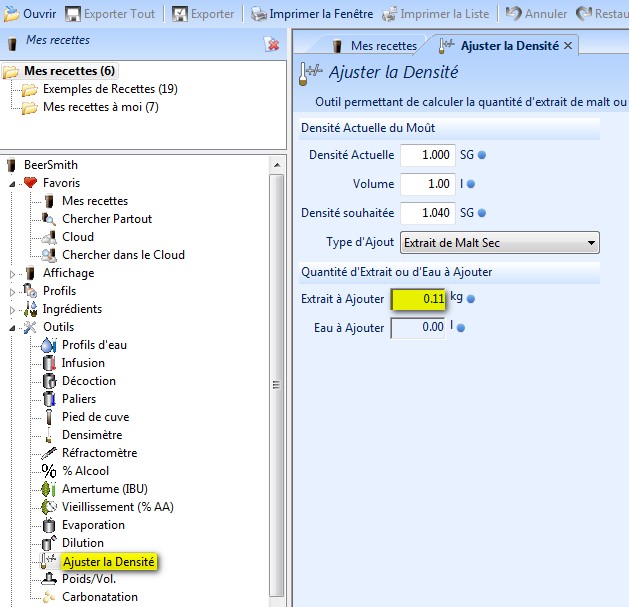Select Chercher dans le Cloud
The image size is (629, 607).
122,255
